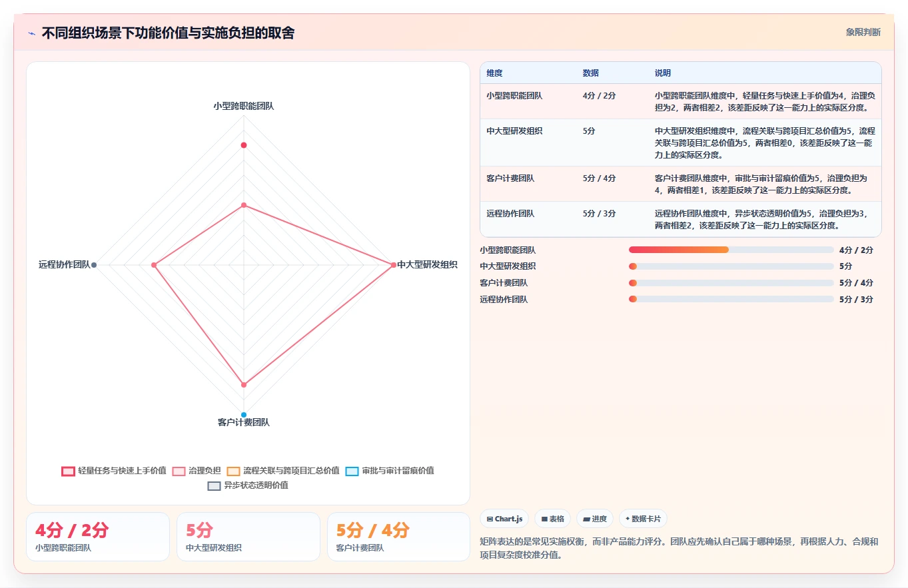The width and height of the screenshot is (908, 588).
Task: Toggle legend item 异步状态透明价值
Action: [248, 485]
